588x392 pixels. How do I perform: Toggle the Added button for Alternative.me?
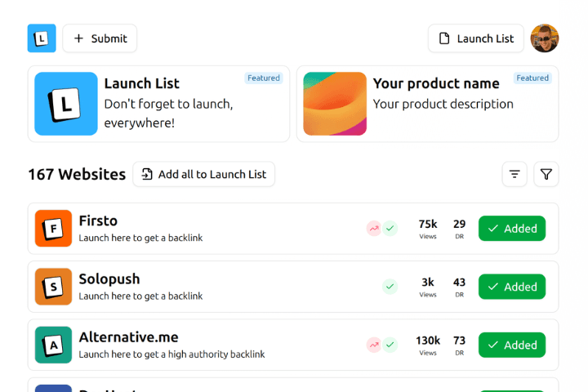coord(512,345)
